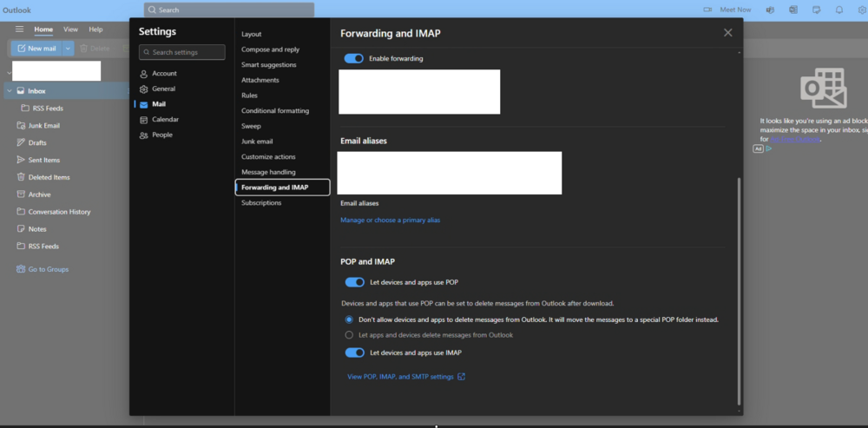Open Message handling settings
This screenshot has height=428, width=868.
click(x=268, y=172)
